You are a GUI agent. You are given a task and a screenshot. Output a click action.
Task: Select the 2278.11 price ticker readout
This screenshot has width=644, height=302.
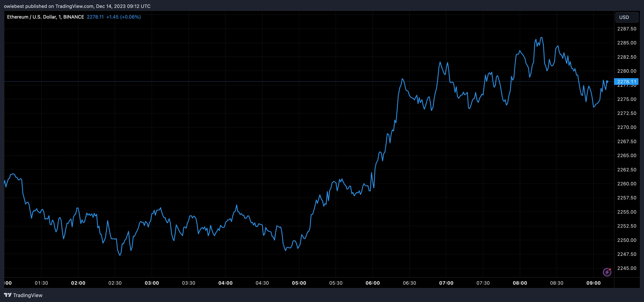(x=95, y=17)
